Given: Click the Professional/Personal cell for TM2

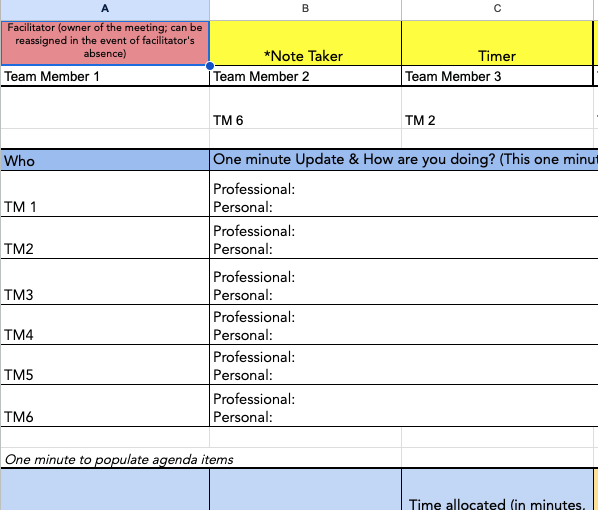Looking at the screenshot, I should click(x=404, y=238).
